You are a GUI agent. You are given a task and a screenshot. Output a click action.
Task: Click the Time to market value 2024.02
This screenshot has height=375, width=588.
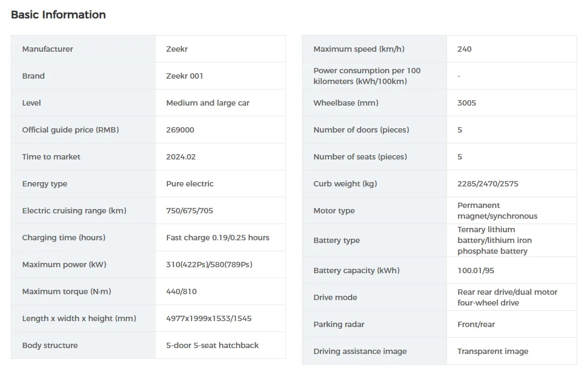point(181,157)
